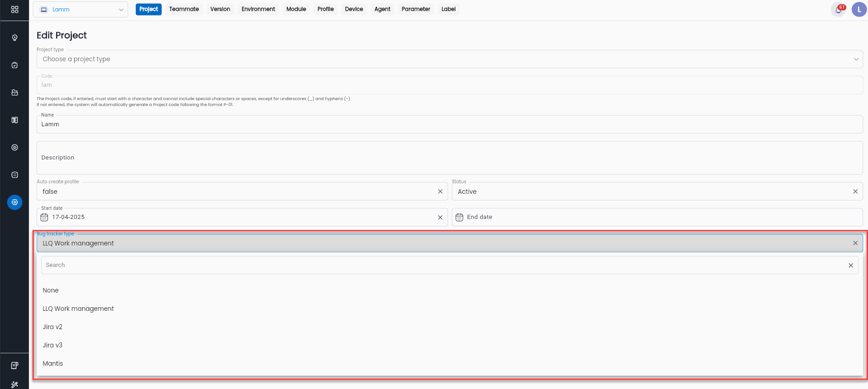Choose LLQ Work management list option
Image resolution: width=868 pixels, height=389 pixels.
[x=450, y=309]
